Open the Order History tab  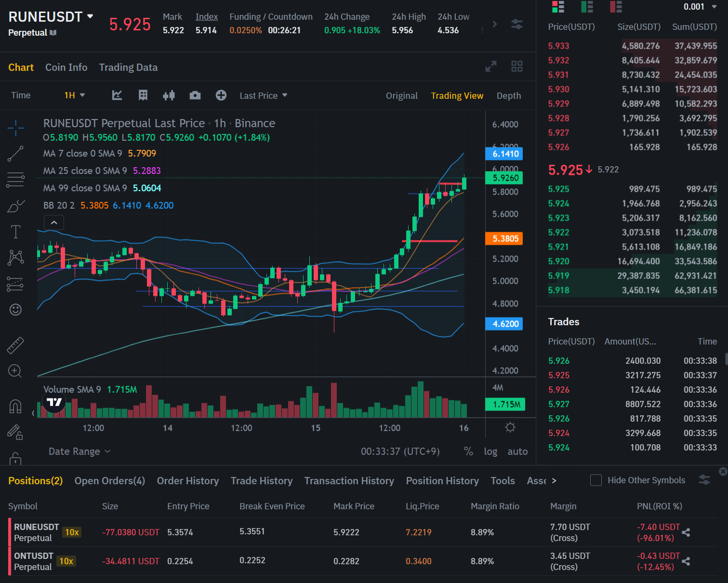click(188, 481)
